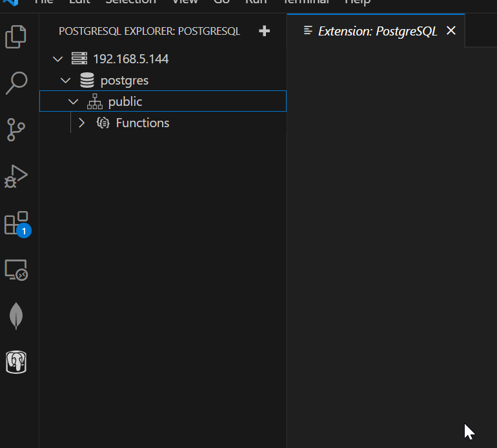Collapse the 192.168.5.144 server node
Image resolution: width=497 pixels, height=448 pixels.
point(57,59)
